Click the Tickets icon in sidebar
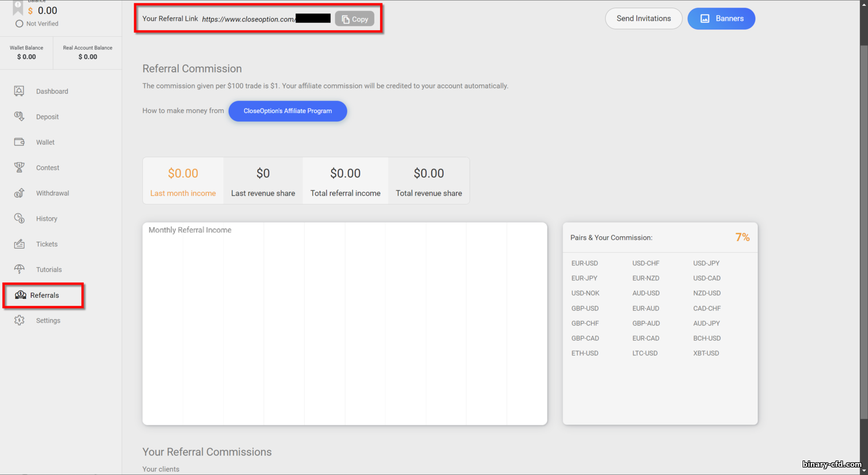The width and height of the screenshot is (868, 475). pos(19,244)
